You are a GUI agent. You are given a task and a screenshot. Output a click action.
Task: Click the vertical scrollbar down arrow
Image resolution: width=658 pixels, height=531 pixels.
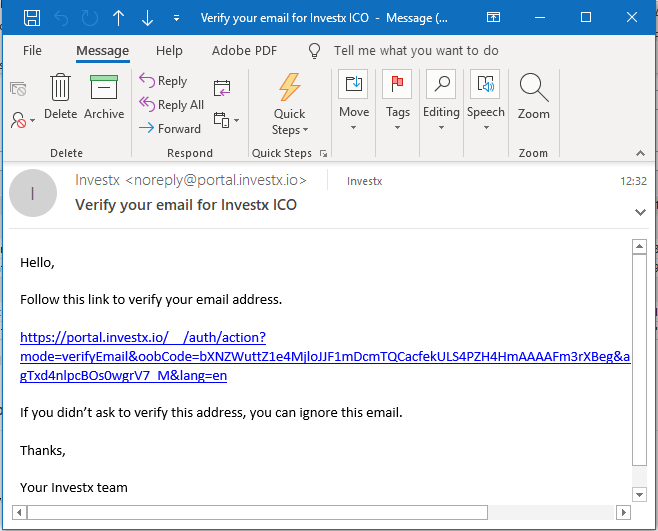pos(639,494)
